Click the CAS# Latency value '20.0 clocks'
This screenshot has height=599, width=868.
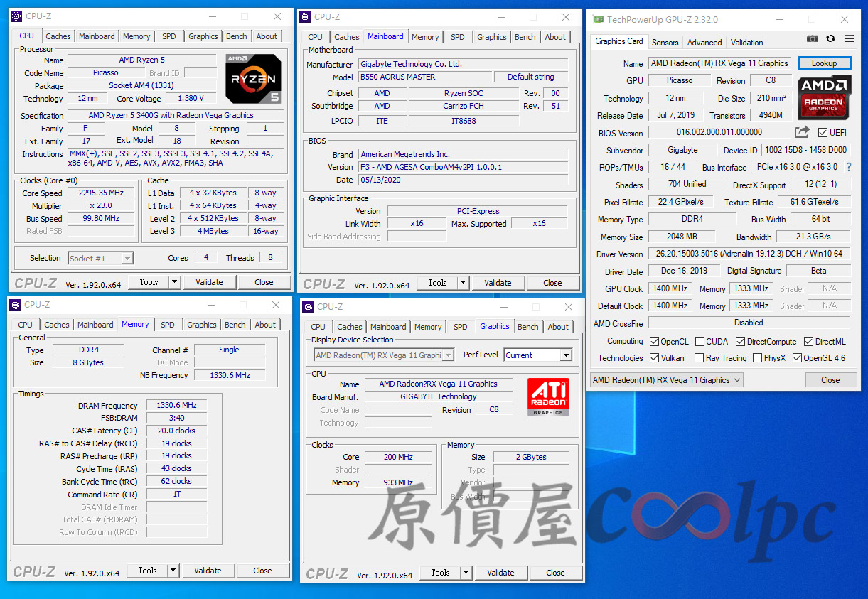[177, 431]
